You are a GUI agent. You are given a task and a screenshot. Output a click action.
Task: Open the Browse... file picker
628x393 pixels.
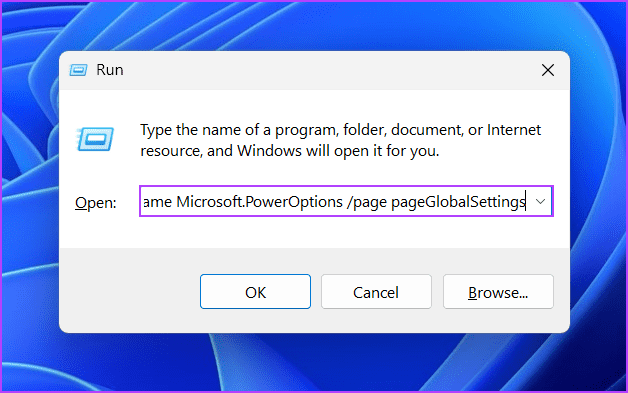[x=498, y=292]
